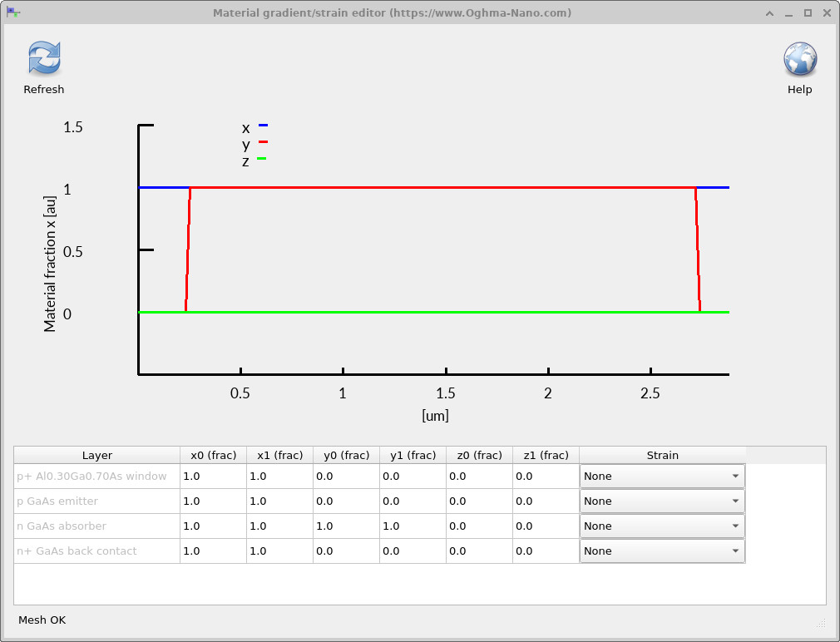
Task: Select y0 cell of Al0.30Ga0.70As window row
Action: coord(346,476)
